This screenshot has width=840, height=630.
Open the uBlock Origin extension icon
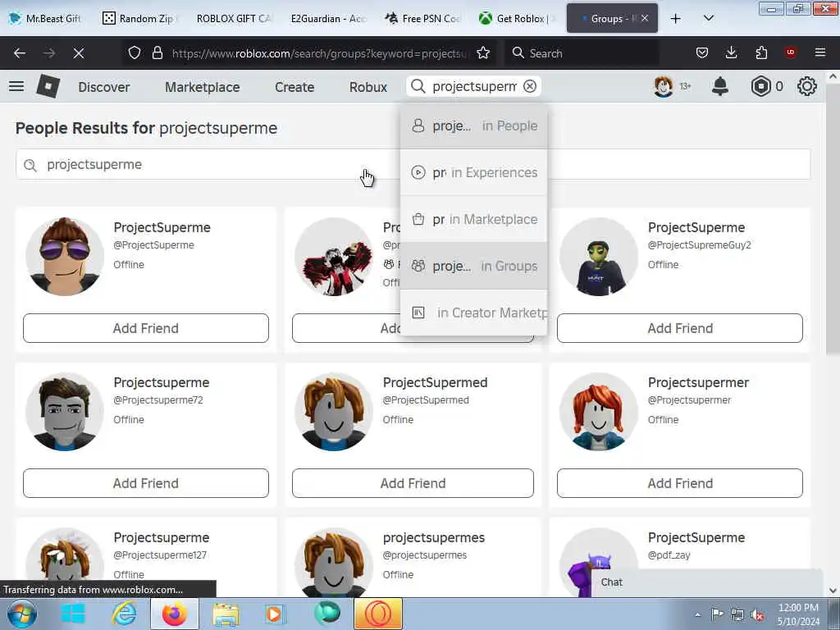[x=790, y=52]
